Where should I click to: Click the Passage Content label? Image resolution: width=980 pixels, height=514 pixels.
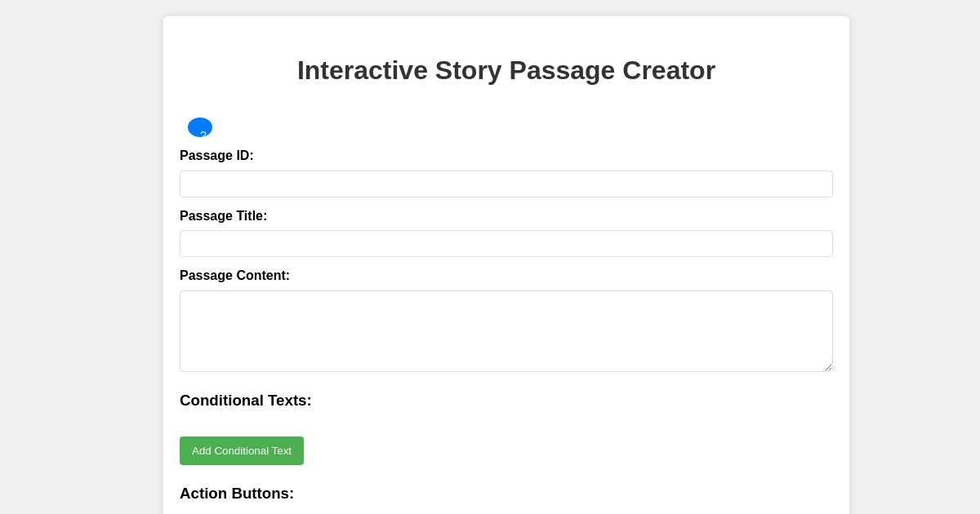pos(234,276)
